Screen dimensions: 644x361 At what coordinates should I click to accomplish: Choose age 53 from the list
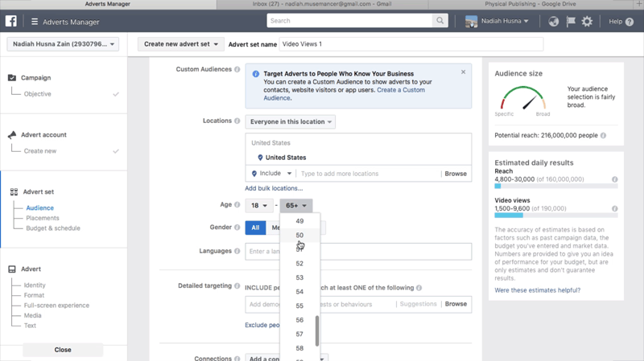[x=299, y=277]
